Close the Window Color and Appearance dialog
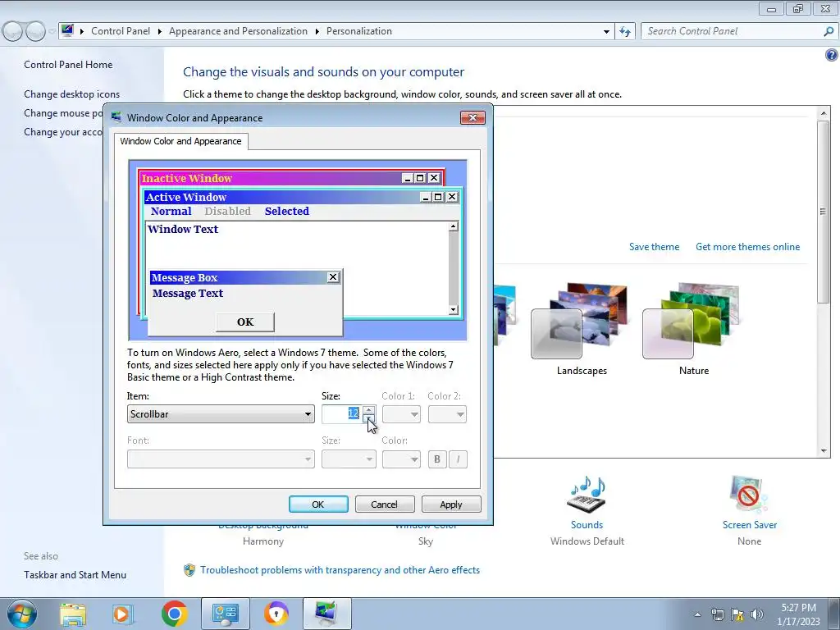The image size is (840, 630). pos(472,117)
